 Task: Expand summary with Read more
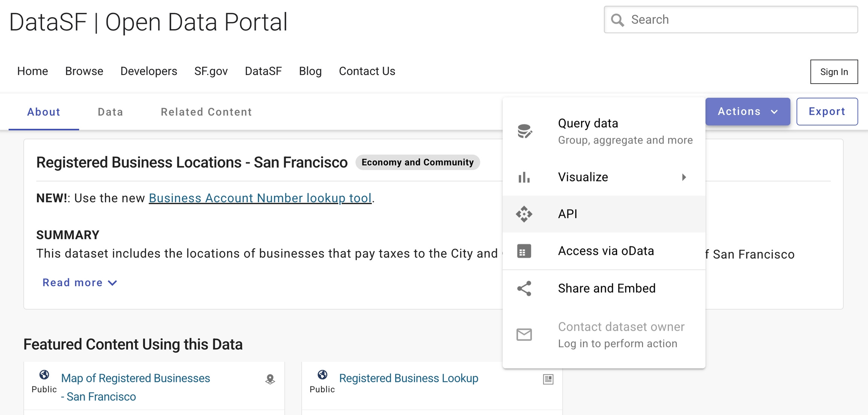pos(79,283)
